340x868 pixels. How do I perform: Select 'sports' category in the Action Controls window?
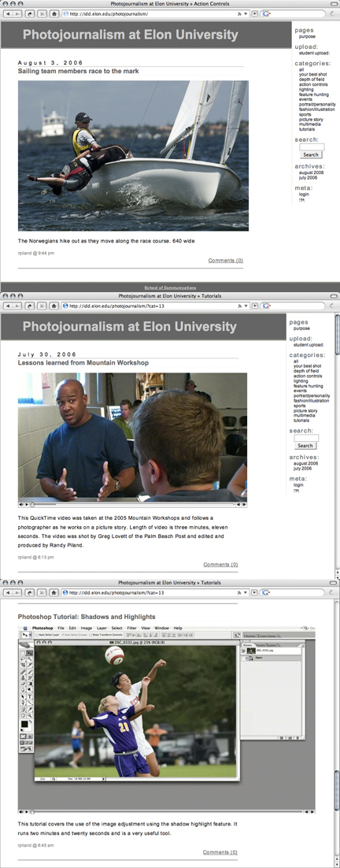click(x=305, y=114)
